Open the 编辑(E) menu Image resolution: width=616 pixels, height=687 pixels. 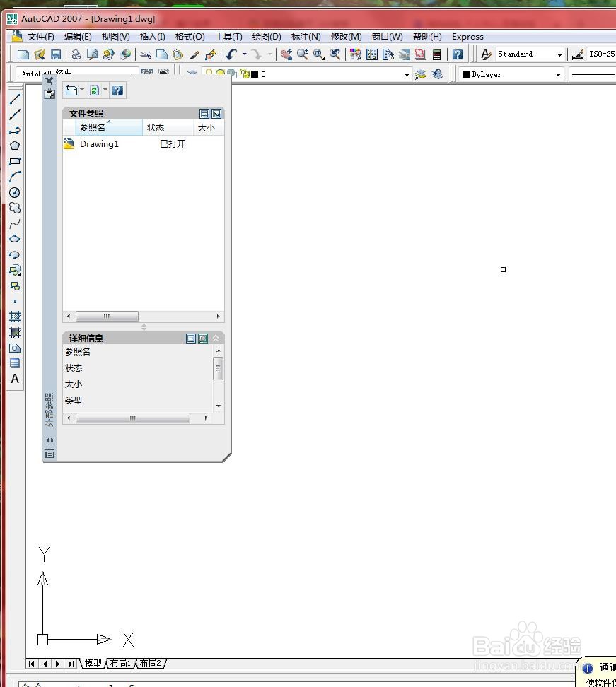click(78, 37)
